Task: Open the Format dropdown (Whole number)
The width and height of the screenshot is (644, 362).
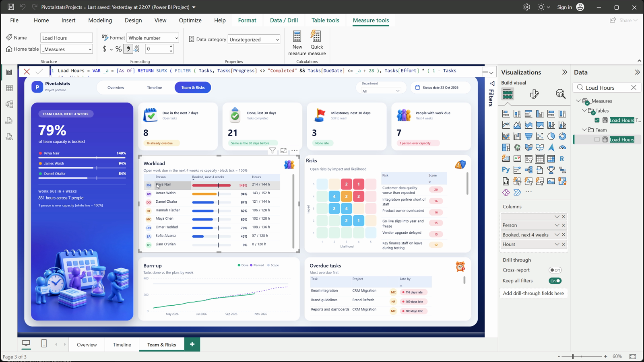Action: (x=153, y=38)
